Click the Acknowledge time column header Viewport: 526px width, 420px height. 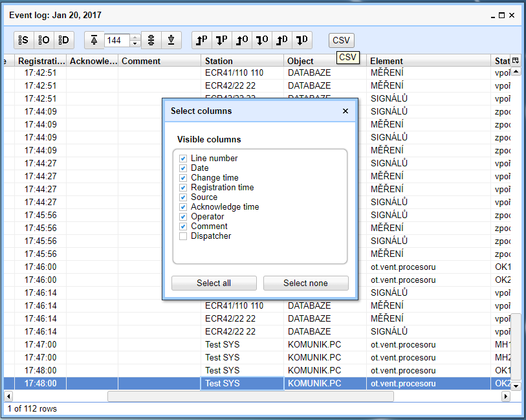pos(93,61)
